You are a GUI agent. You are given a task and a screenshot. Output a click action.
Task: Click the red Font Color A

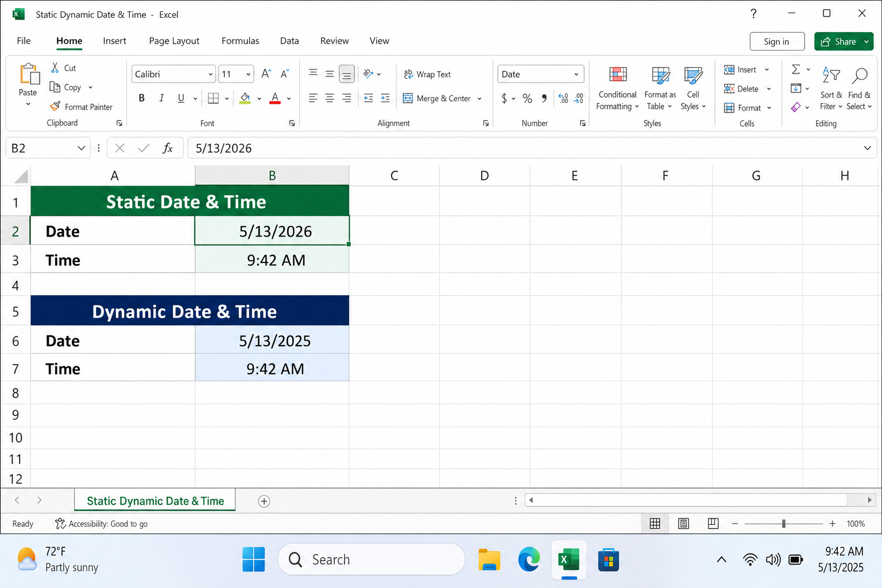click(x=275, y=98)
